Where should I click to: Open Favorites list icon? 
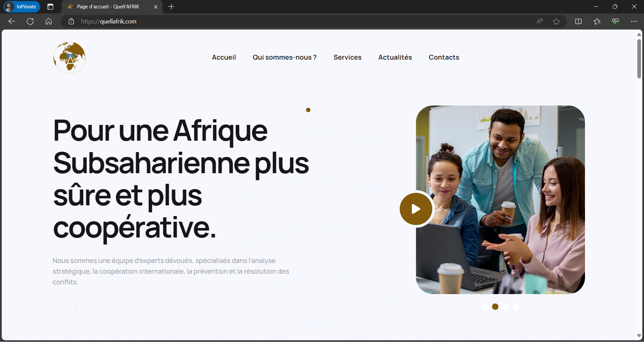[x=597, y=21]
